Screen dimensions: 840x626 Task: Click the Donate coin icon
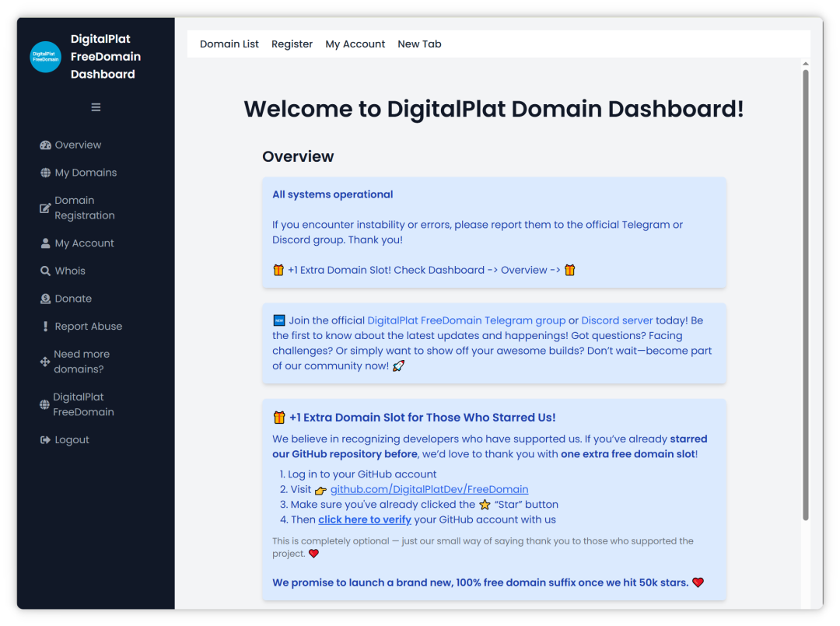(x=45, y=299)
